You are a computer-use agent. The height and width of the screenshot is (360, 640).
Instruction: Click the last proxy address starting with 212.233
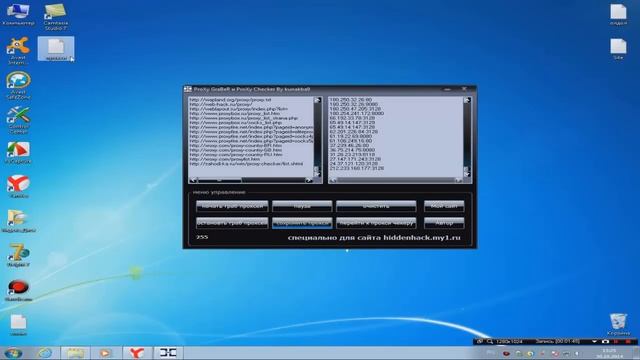tap(357, 168)
